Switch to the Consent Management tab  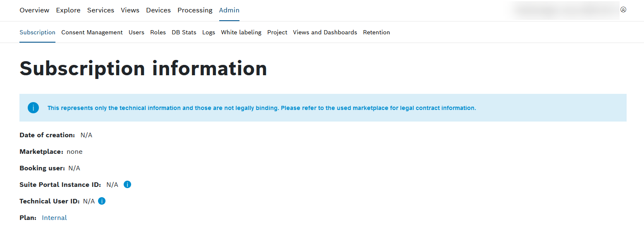tap(92, 32)
